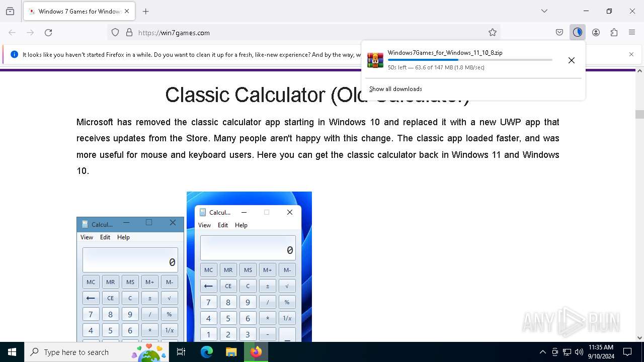Open the Action Center notifications
Screen dimensions: 644x362
(x=627, y=352)
